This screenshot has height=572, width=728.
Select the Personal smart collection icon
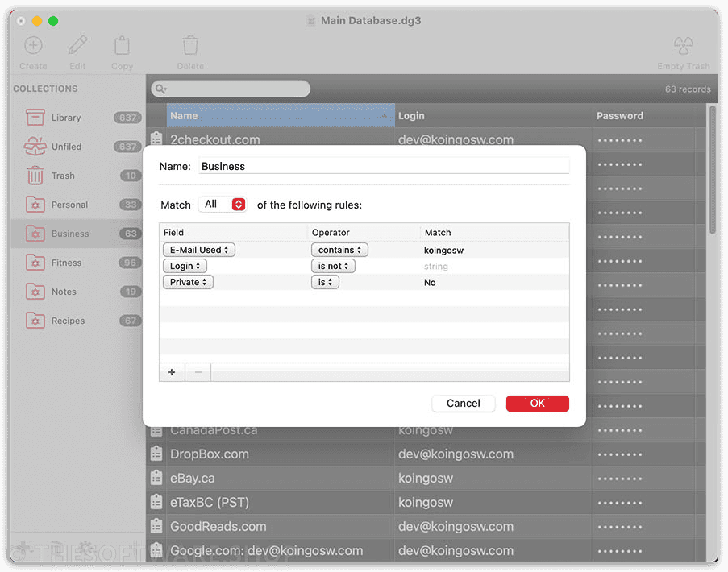point(35,205)
